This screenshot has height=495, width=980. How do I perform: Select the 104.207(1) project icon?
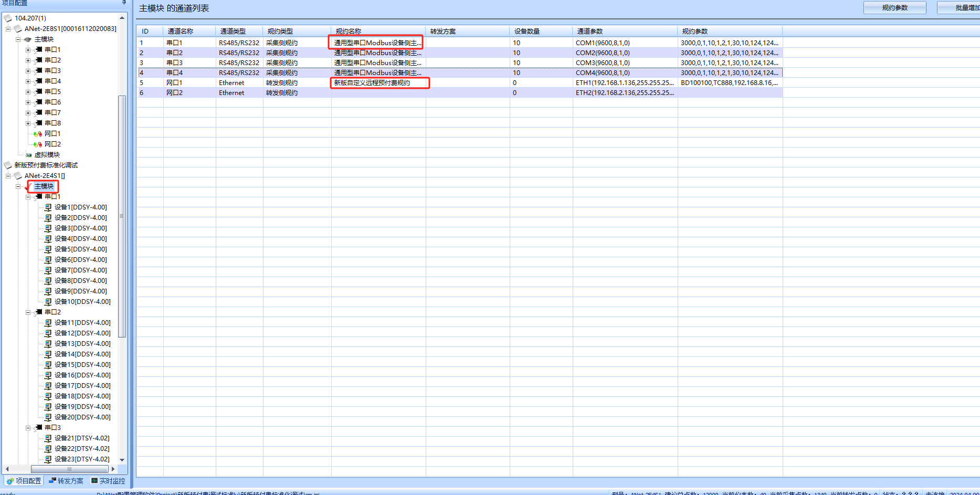click(x=8, y=18)
